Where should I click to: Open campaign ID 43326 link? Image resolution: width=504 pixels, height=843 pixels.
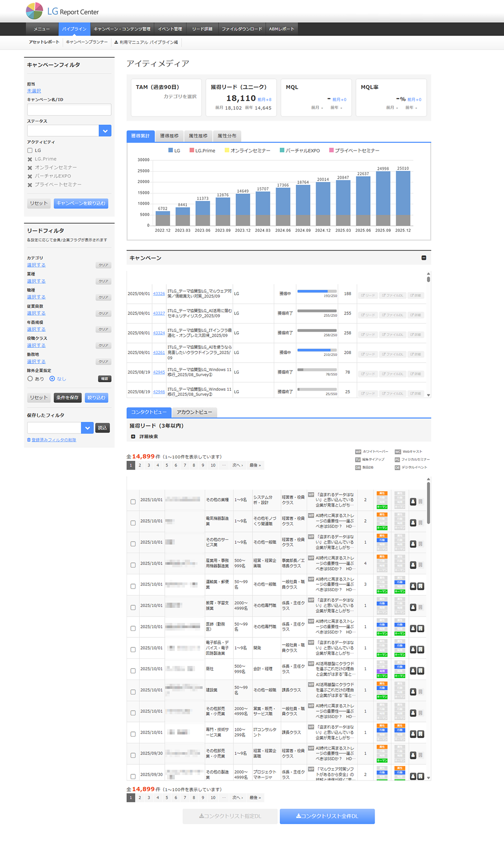158,294
